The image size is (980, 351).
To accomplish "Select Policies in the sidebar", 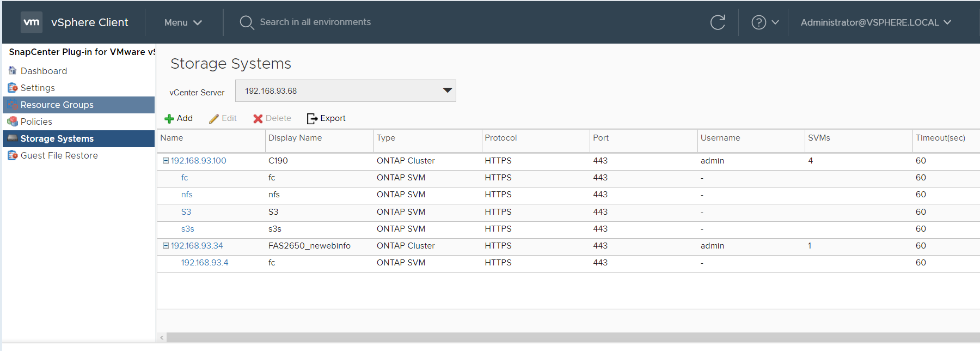I will [36, 122].
